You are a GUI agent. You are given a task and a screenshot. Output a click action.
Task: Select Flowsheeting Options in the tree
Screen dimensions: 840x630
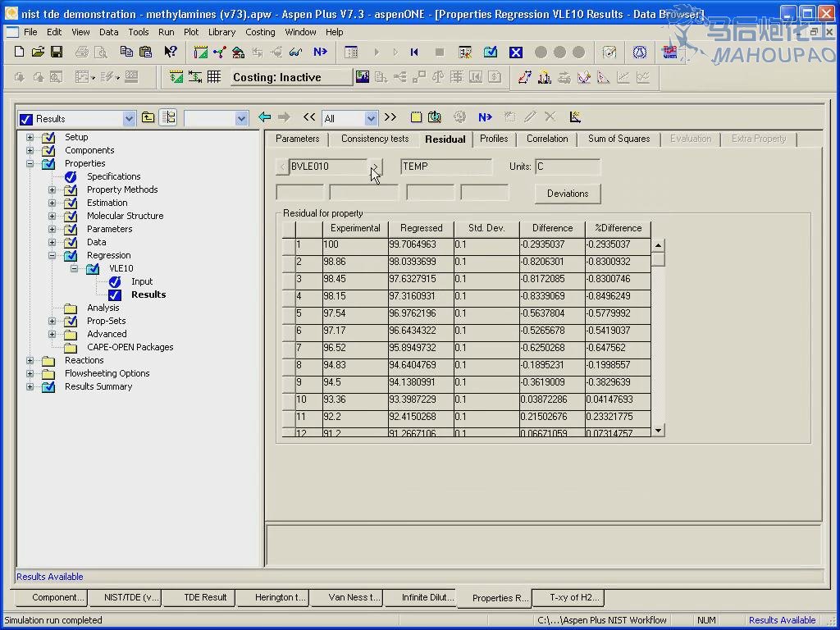point(107,373)
